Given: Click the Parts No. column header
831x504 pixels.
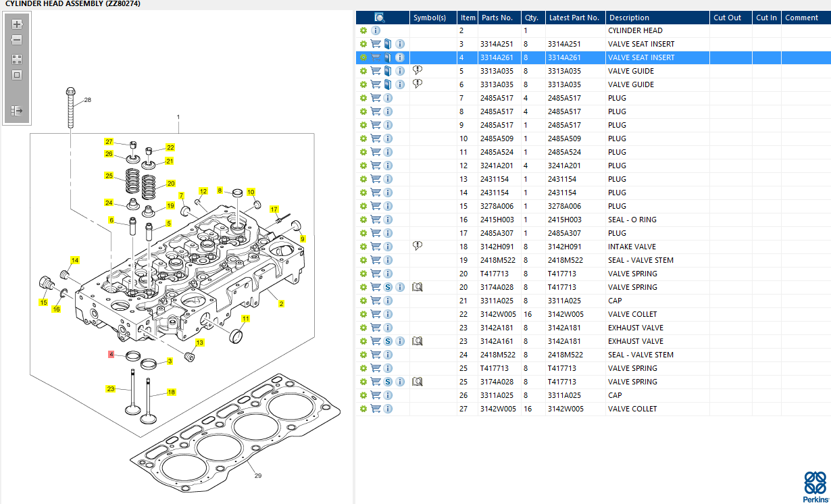Looking at the screenshot, I should click(x=497, y=18).
